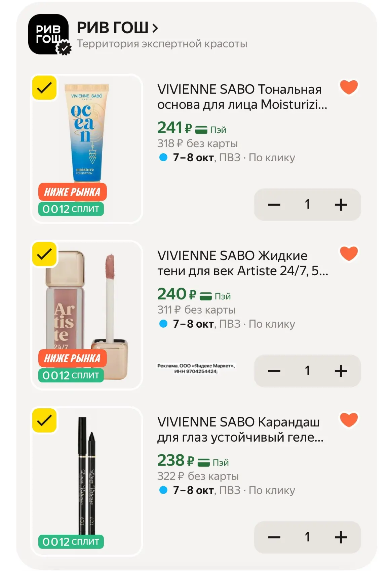The height and width of the screenshot is (571, 392).
Task: Open the РИВ ГОШ store logo
Action: (48, 34)
